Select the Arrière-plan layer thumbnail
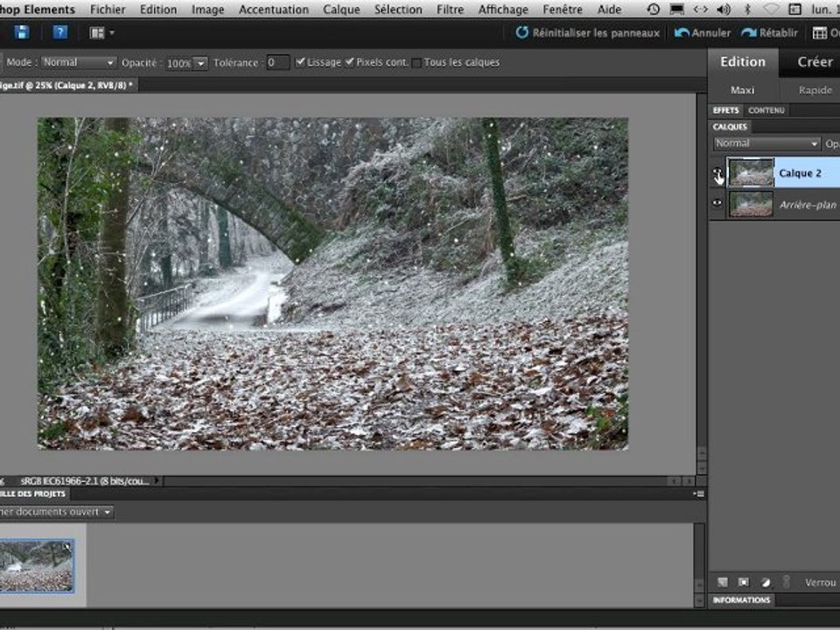Screen dimensions: 840x630 (751, 204)
